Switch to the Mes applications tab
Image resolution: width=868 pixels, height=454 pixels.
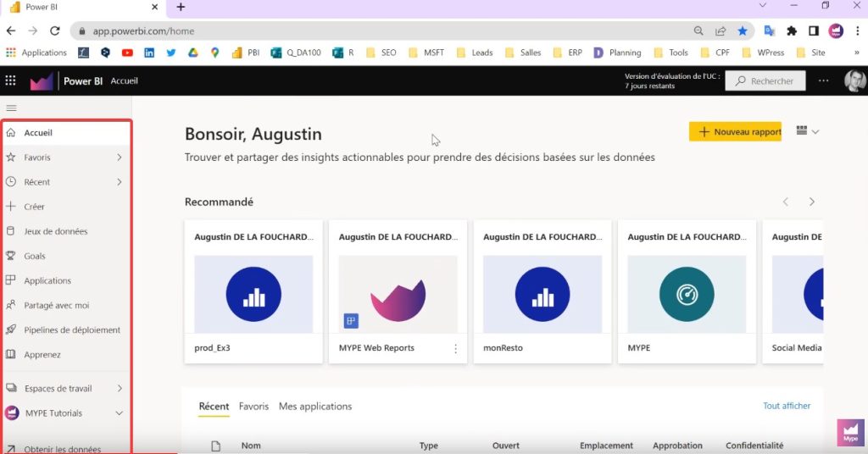[315, 407]
